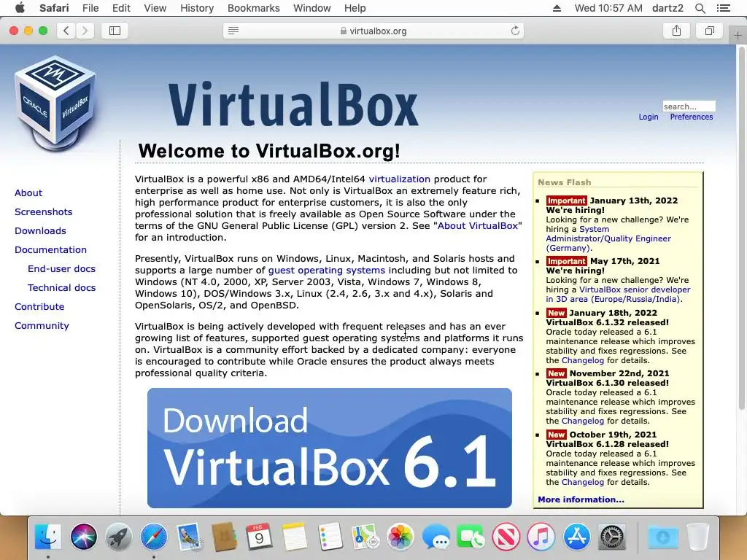The height and width of the screenshot is (560, 747).
Task: Open Reader view icon in address bar
Action: coord(233,31)
